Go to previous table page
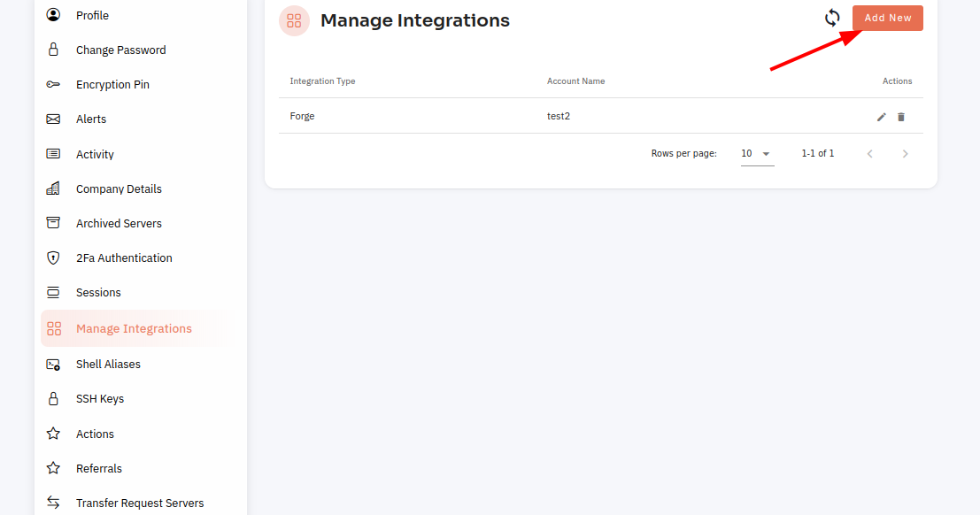Viewport: 980px width, 515px height. [869, 154]
